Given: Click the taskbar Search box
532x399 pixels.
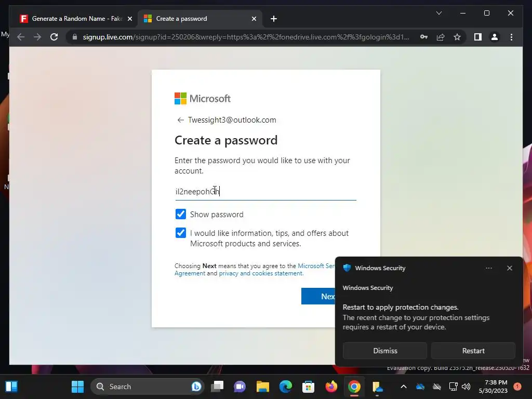Looking at the screenshot, I should click(x=147, y=387).
